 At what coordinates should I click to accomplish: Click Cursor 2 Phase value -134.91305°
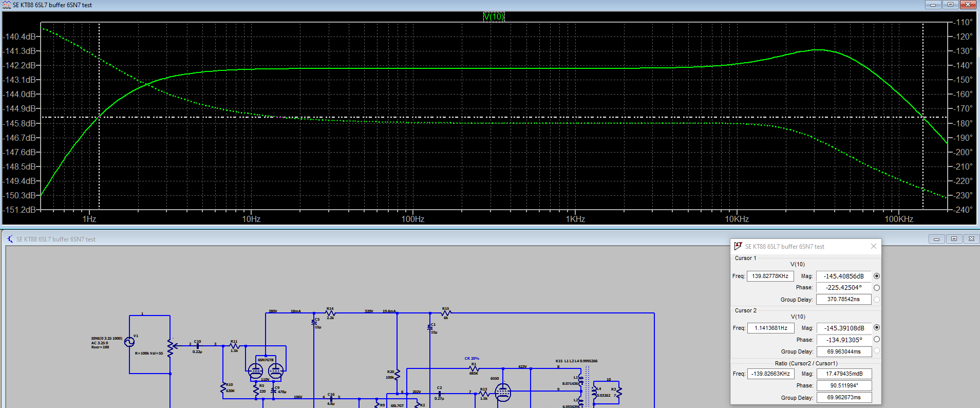[844, 340]
